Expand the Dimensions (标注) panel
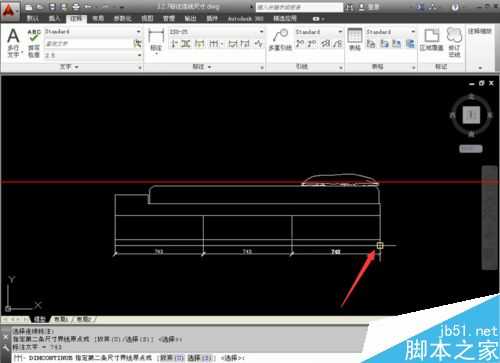 point(202,67)
